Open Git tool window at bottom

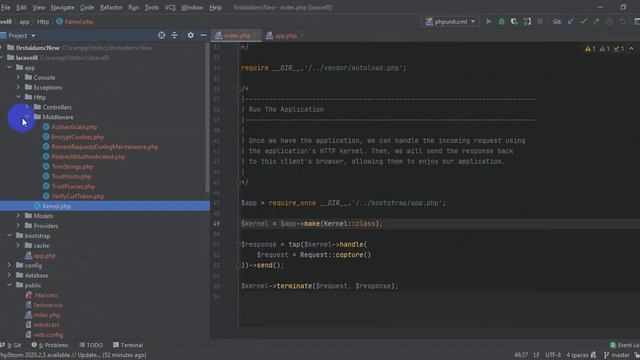click(x=11, y=345)
